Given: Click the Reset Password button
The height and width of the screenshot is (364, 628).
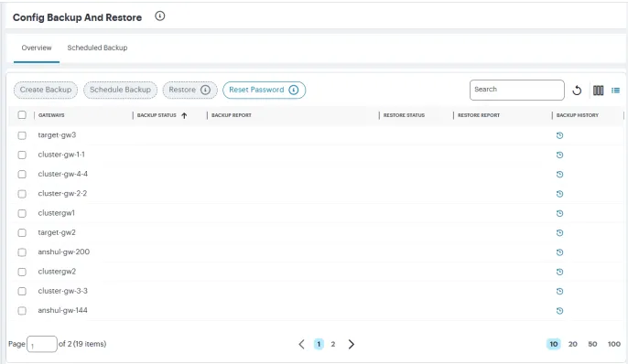Looking at the screenshot, I should tap(264, 90).
